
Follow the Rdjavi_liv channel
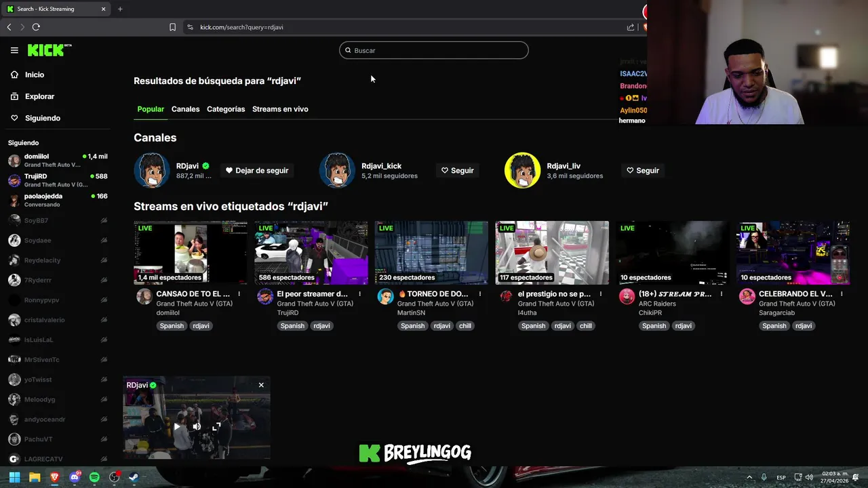[x=643, y=170]
